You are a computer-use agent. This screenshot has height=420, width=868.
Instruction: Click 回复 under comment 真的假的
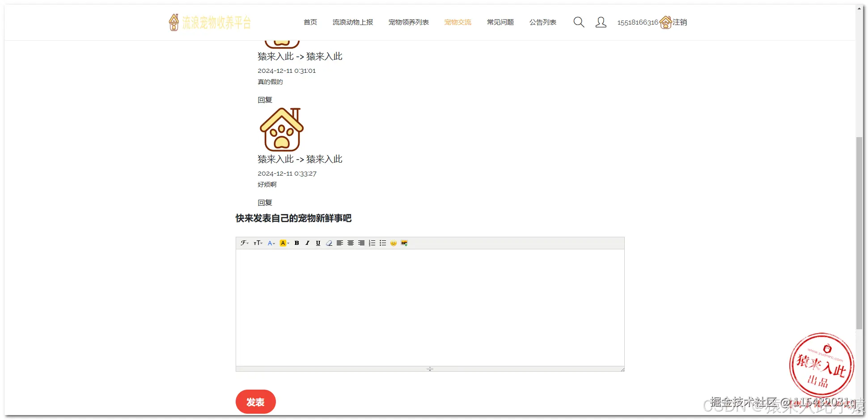[265, 100]
